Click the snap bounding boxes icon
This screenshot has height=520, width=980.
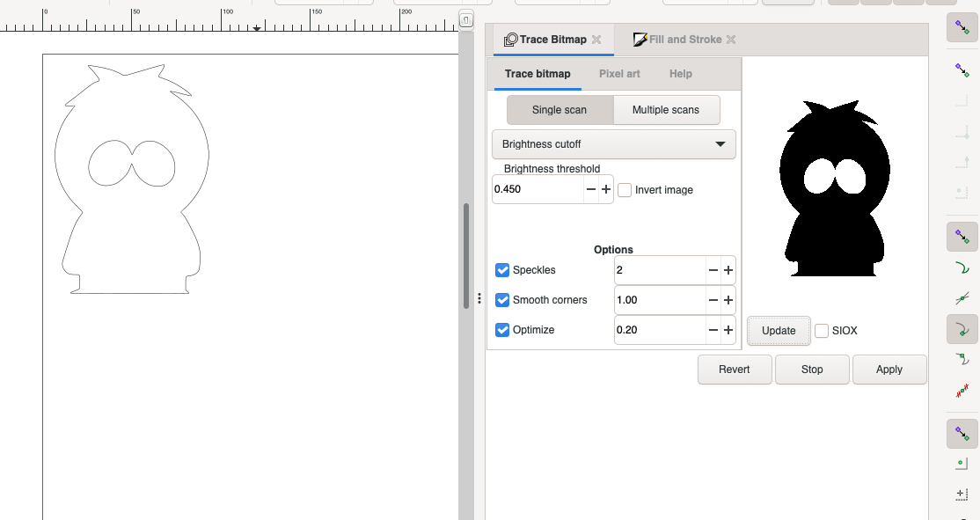(x=962, y=71)
